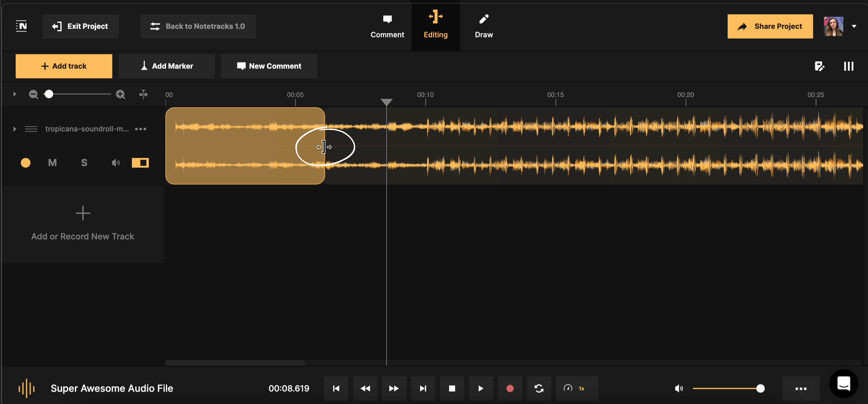Expand the tropicana track details
Viewport: 868px width, 404px height.
pos(14,129)
